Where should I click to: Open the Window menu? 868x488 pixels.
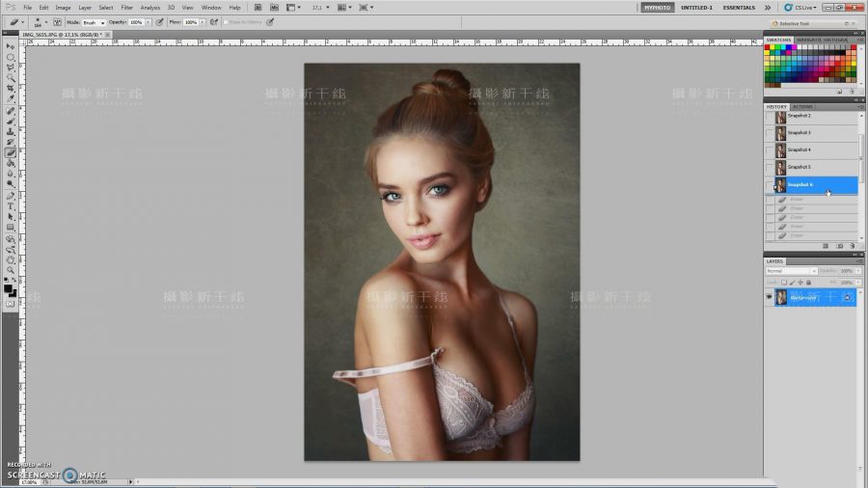click(211, 8)
